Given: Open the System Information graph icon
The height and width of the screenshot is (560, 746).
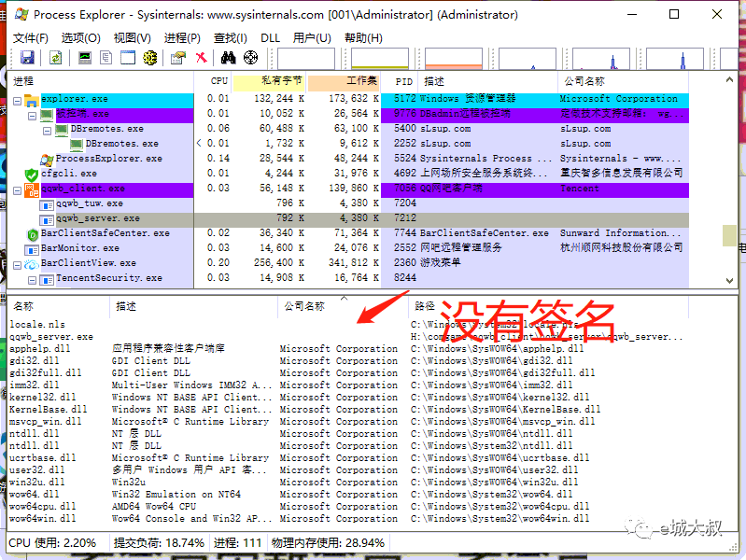Looking at the screenshot, I should [85, 58].
